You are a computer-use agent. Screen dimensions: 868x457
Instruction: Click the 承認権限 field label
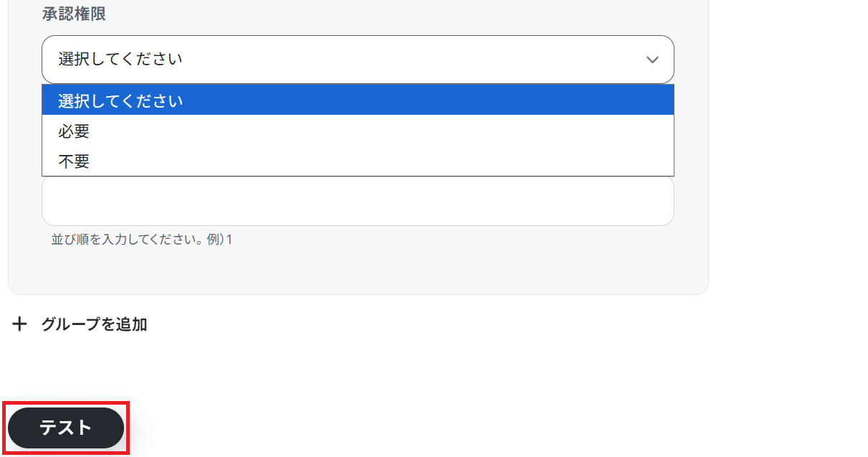click(x=74, y=14)
